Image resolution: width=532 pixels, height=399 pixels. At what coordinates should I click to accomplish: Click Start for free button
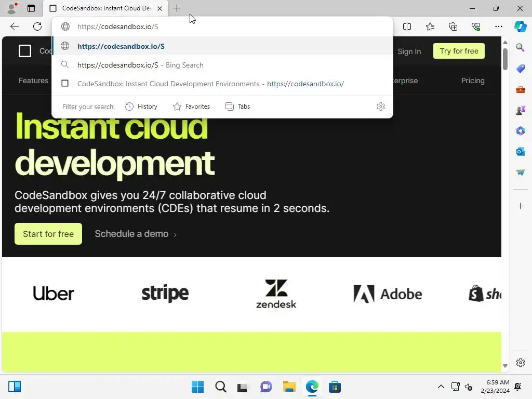[x=48, y=234]
